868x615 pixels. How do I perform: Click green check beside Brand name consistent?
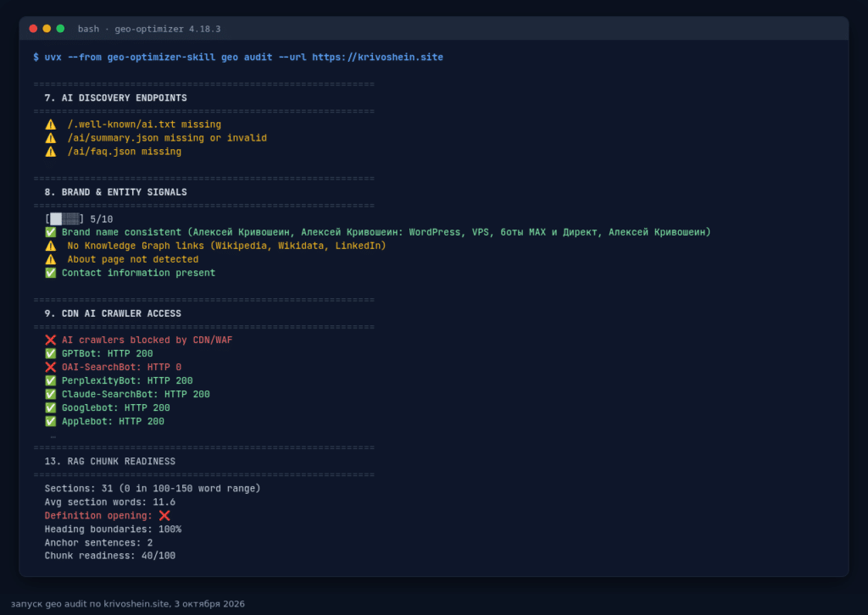pyautogui.click(x=50, y=232)
